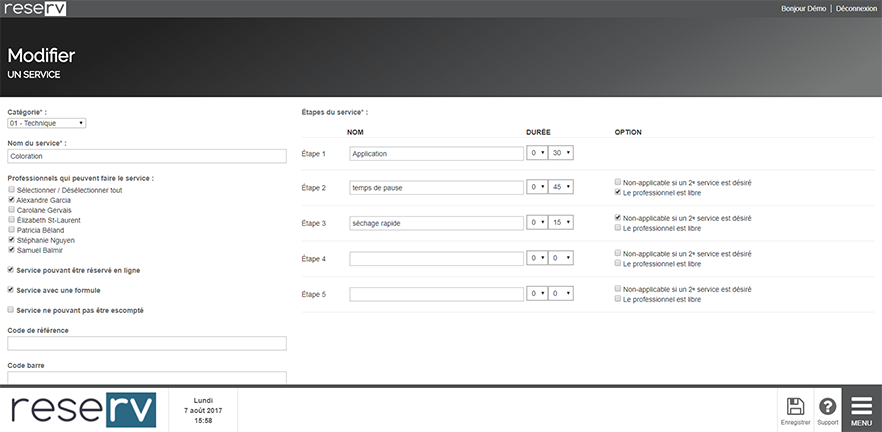Image resolution: width=882 pixels, height=432 pixels.
Task: Click the empty Étape 4 name field
Action: [436, 259]
